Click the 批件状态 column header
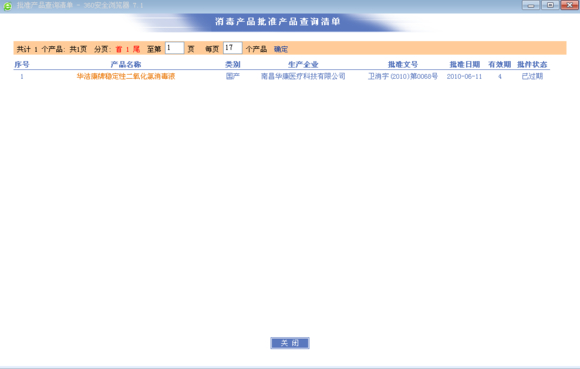The width and height of the screenshot is (580, 369). pos(532,64)
